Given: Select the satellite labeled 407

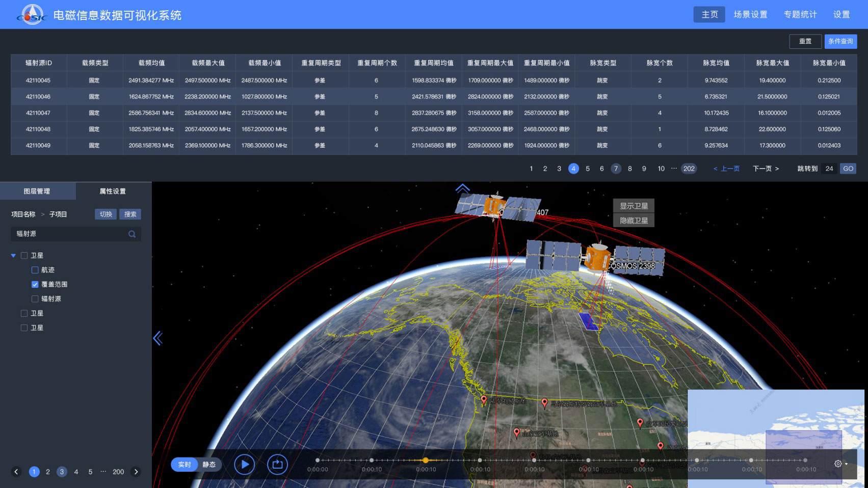Looking at the screenshot, I should coord(497,206).
